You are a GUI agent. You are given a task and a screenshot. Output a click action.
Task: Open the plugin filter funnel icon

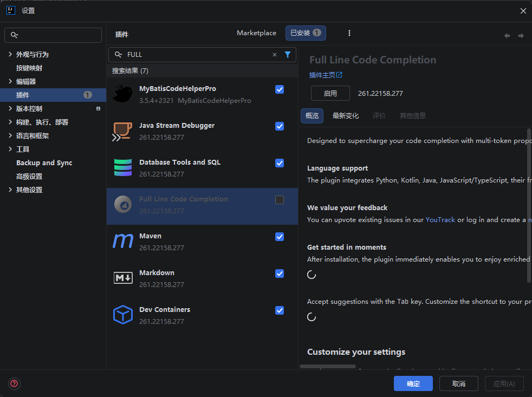287,55
